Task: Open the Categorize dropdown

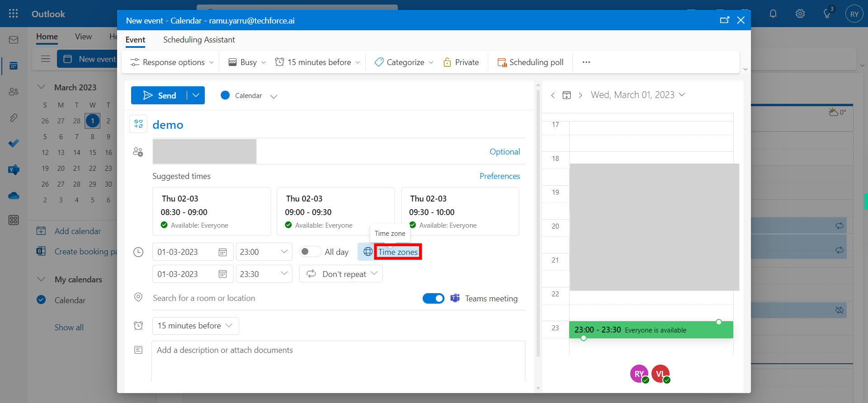Action: (x=404, y=62)
